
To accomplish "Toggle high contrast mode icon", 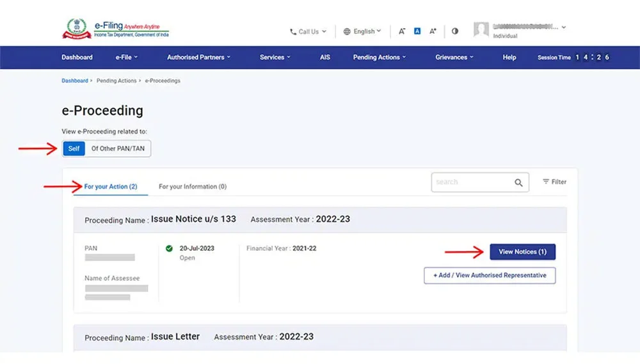I will tap(455, 31).
